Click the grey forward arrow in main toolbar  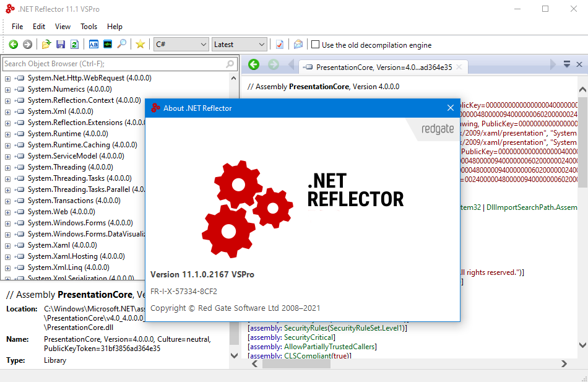(x=27, y=45)
